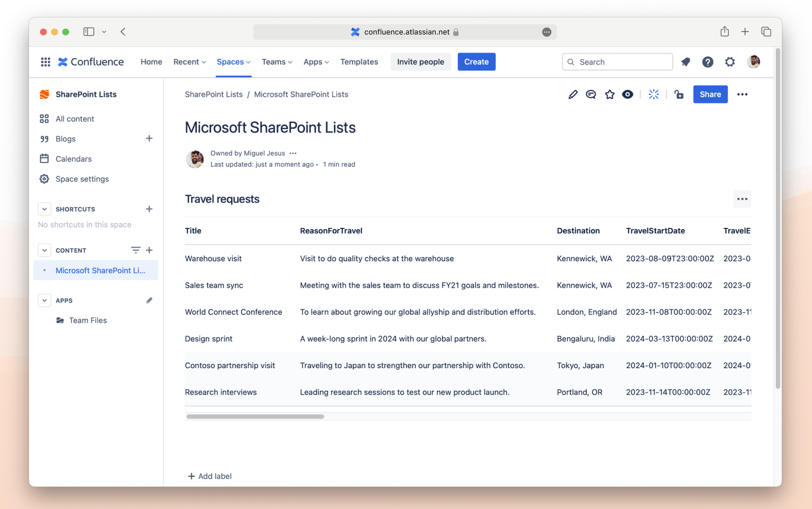This screenshot has height=509, width=812.
Task: Click the Confluence logo
Action: (91, 62)
